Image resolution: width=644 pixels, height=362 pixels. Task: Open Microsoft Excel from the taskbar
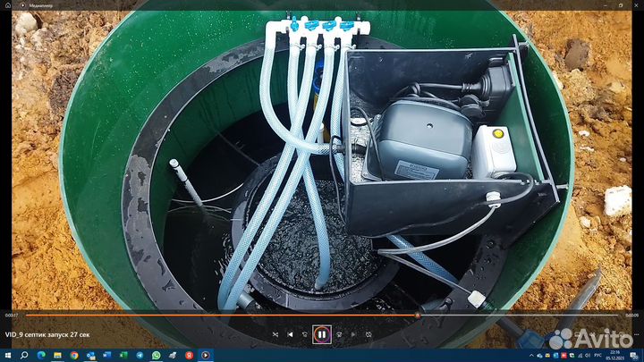[x=123, y=355]
